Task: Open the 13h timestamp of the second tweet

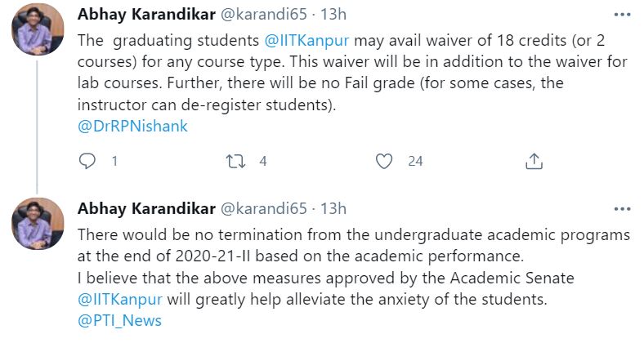Action: click(x=333, y=207)
